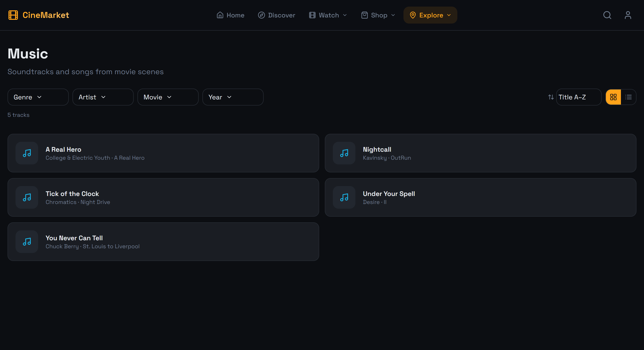Screen dimensions: 644x350
Task: Expand the Genre filter dropdown
Action: point(38,97)
